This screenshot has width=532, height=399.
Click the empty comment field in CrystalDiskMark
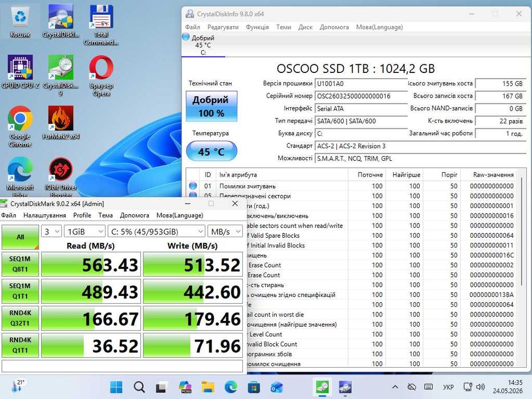pyautogui.click(x=122, y=366)
